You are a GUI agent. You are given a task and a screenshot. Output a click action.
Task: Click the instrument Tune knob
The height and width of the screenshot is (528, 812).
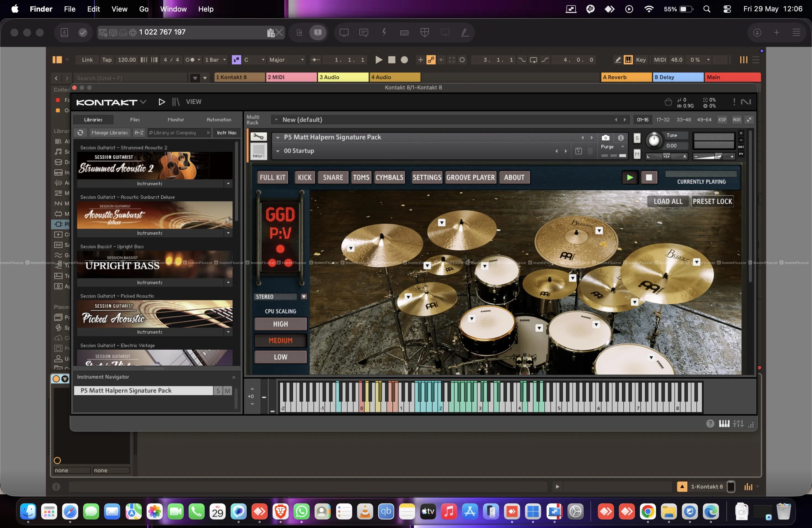click(654, 140)
